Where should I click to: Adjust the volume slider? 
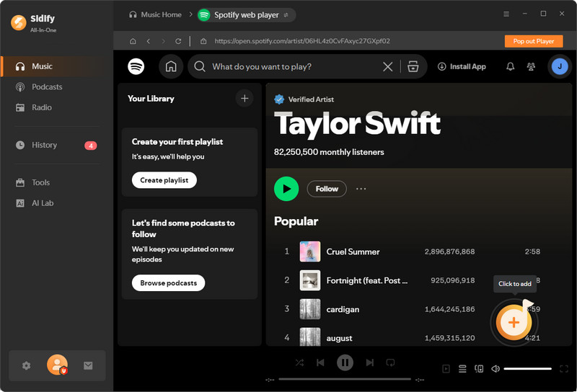[528, 368]
